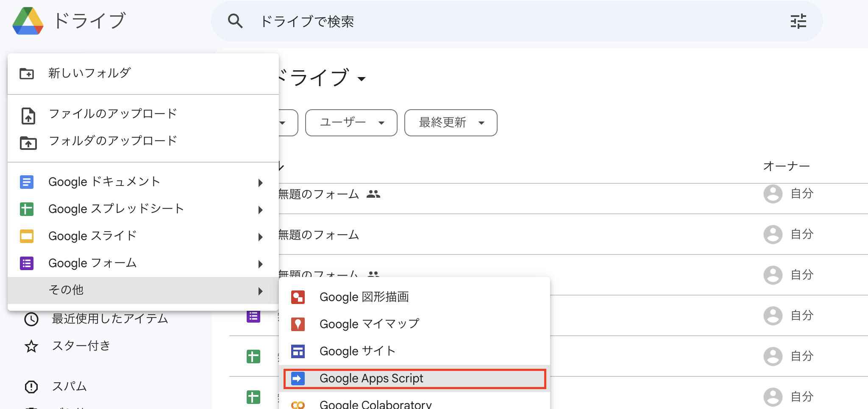Screen dimensions: 868x409
Task: Choose Google フォーム from the menu
Action: (92, 263)
